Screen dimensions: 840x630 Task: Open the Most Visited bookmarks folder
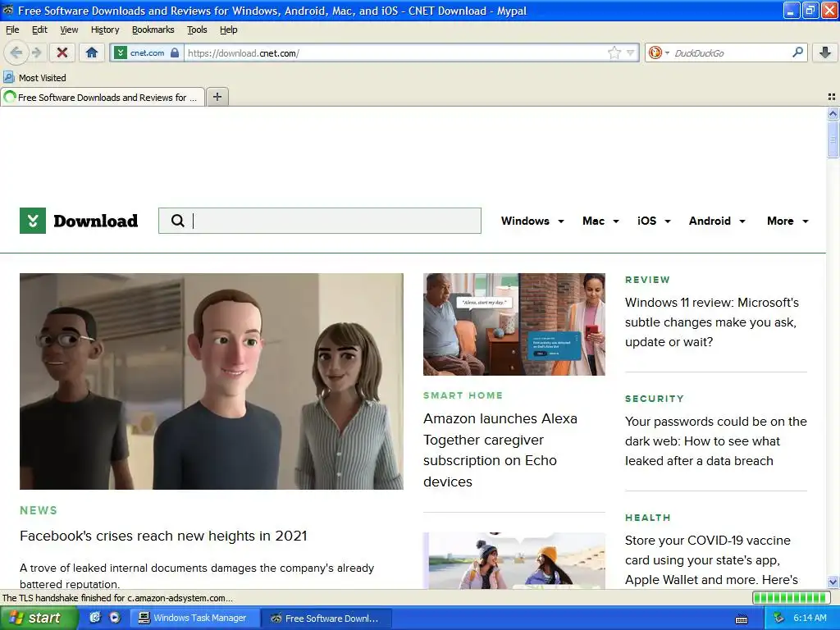tap(34, 78)
